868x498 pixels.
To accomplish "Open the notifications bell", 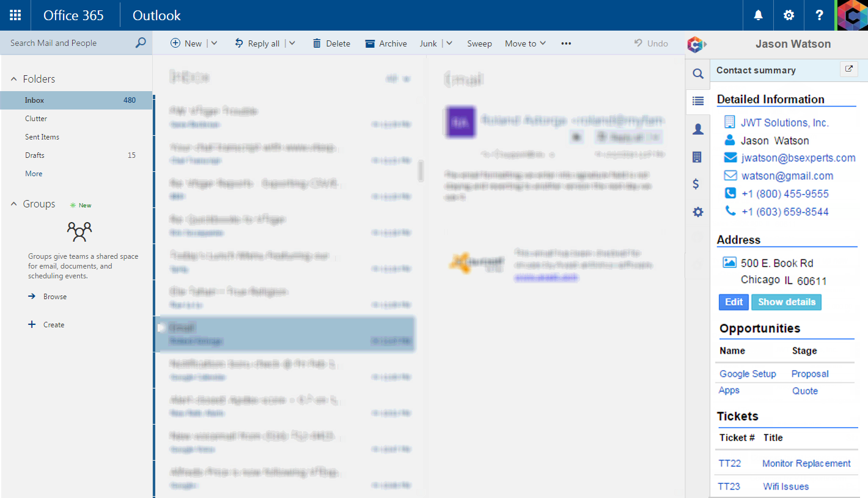I will 758,15.
